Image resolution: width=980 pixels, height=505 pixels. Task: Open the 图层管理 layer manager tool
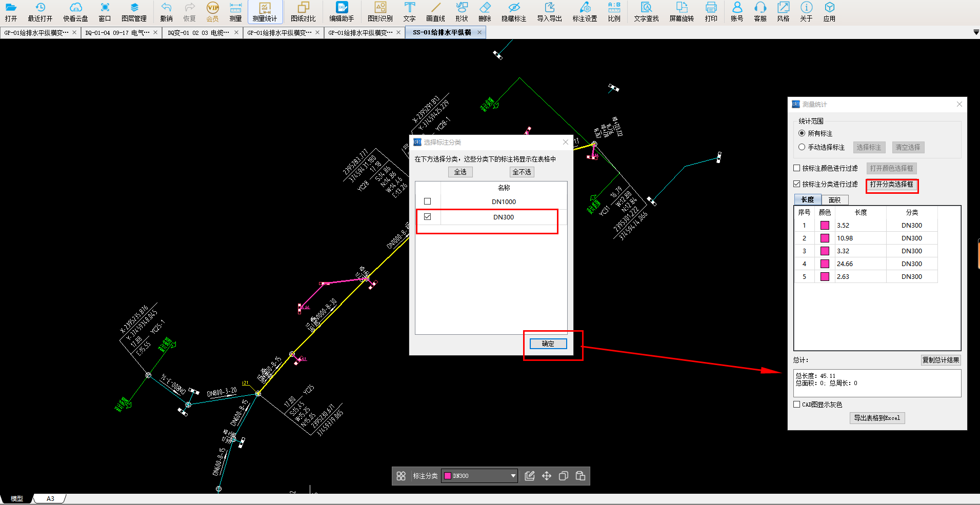[134, 12]
